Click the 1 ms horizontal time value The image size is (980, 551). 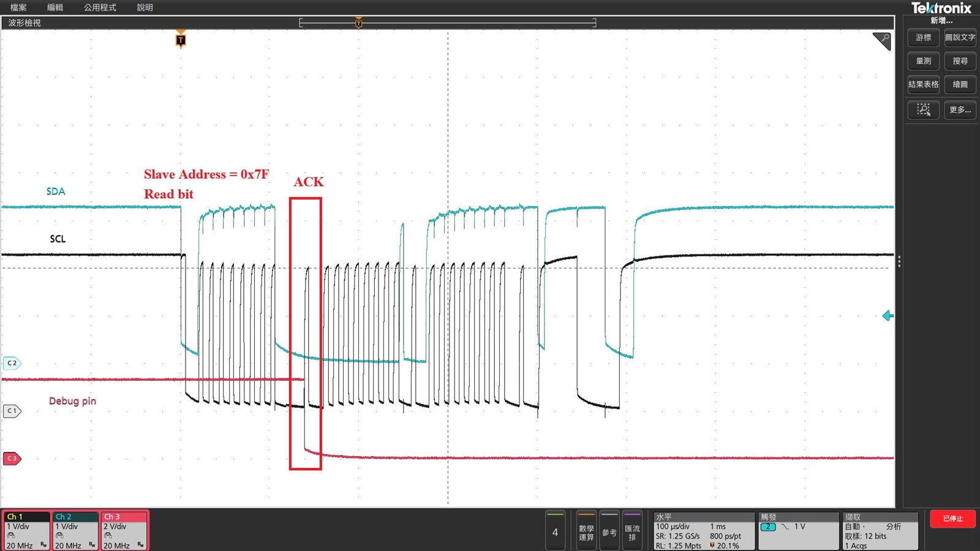[718, 527]
